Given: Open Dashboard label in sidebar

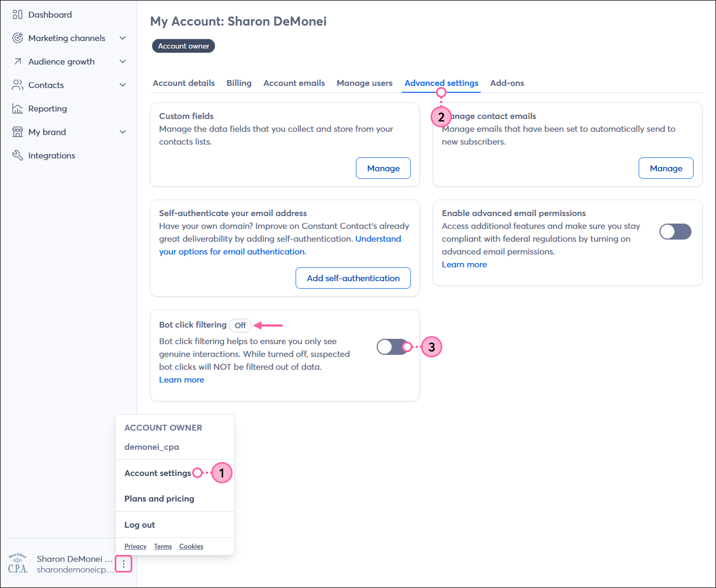Looking at the screenshot, I should click(x=50, y=14).
